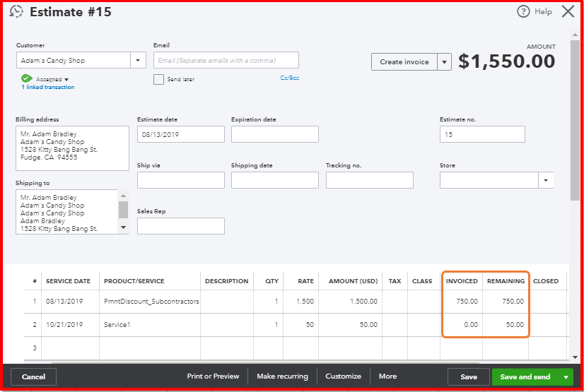The image size is (584, 392).
Task: Click service date 08/13/2019 cell
Action: [70, 302]
